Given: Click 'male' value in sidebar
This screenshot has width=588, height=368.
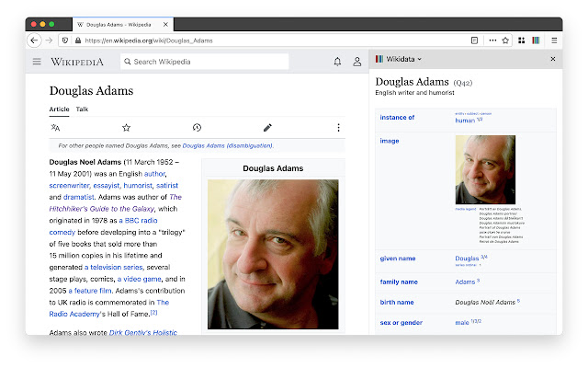Looking at the screenshot, I should 462,323.
